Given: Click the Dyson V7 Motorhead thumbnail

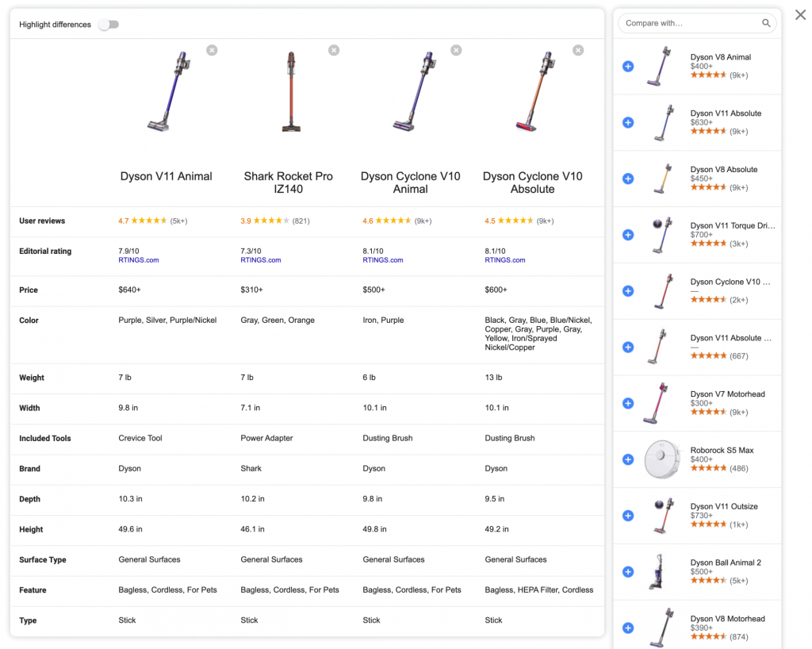Looking at the screenshot, I should [656, 404].
